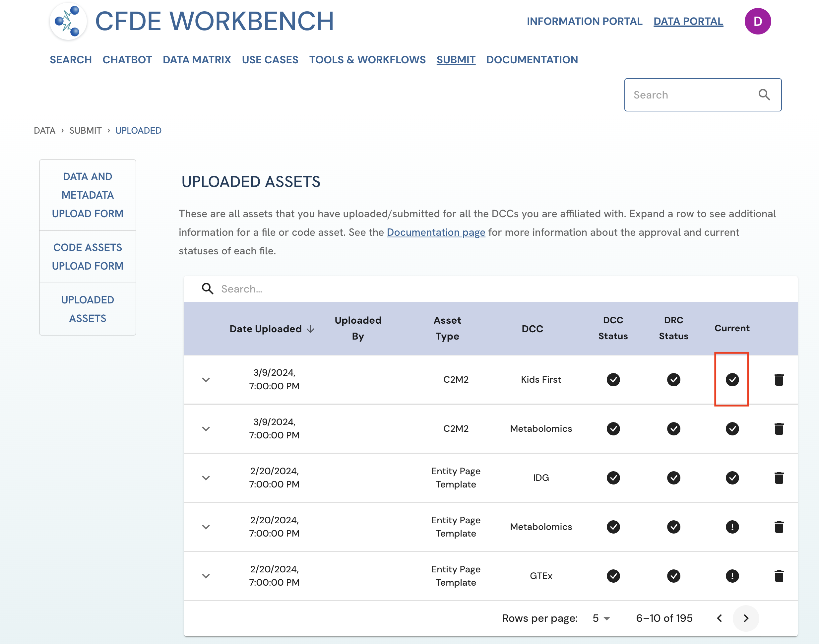Click the CFDE Workbench logo icon
This screenshot has height=644, width=819.
point(68,22)
